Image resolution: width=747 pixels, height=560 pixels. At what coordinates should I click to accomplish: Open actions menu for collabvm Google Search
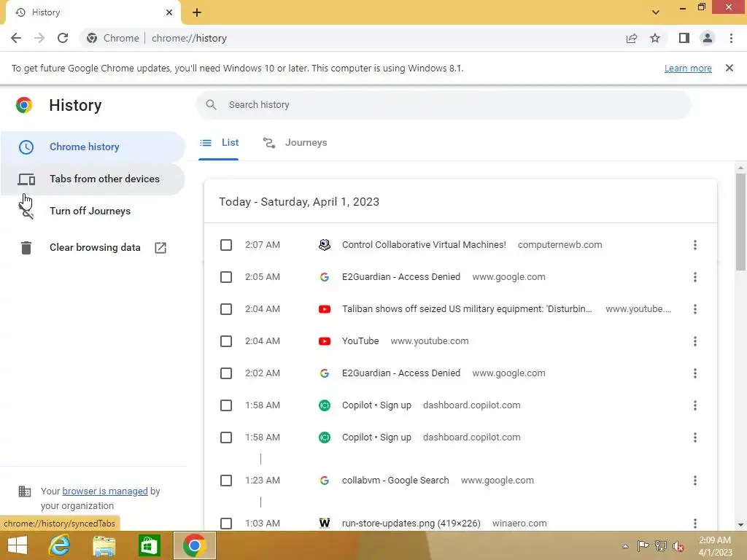point(695,481)
